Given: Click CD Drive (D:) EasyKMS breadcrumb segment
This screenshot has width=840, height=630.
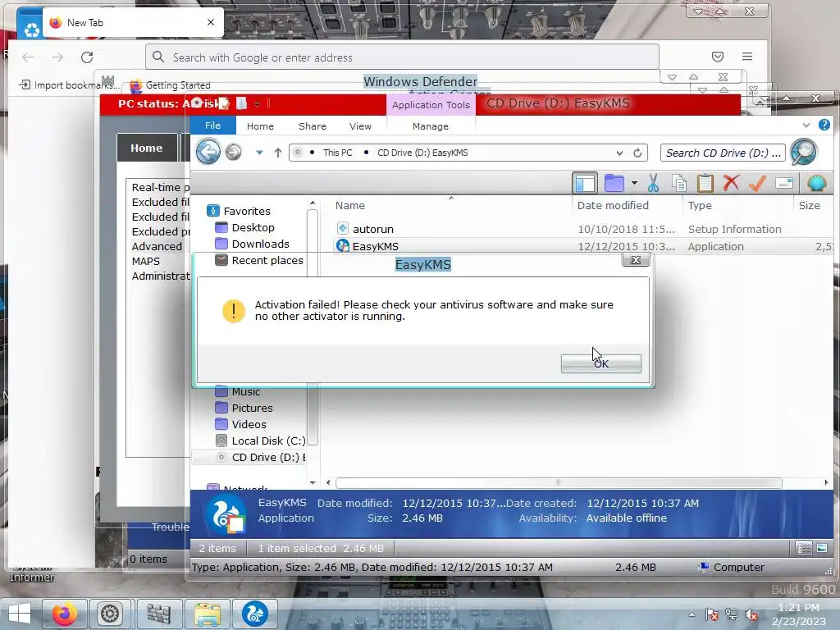Looking at the screenshot, I should [422, 153].
